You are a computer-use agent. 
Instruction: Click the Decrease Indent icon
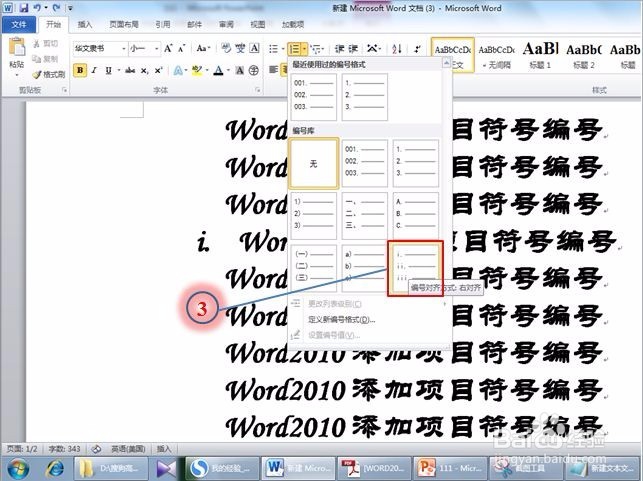point(339,49)
